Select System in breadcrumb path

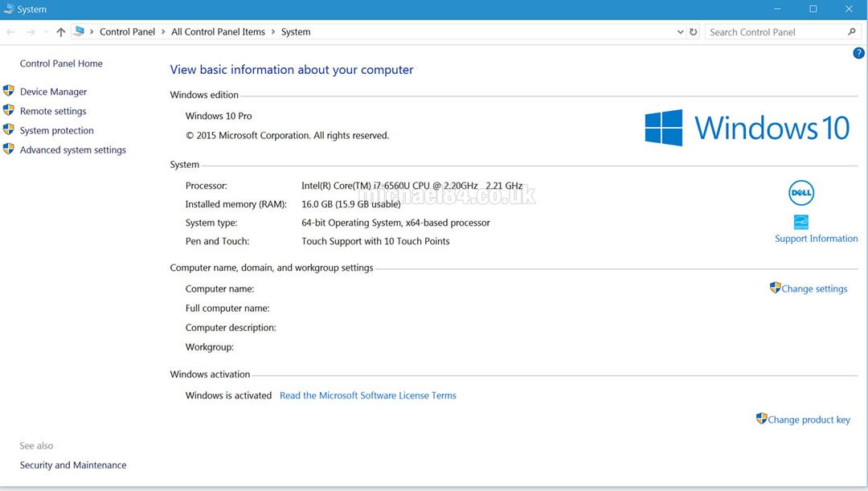tap(296, 32)
